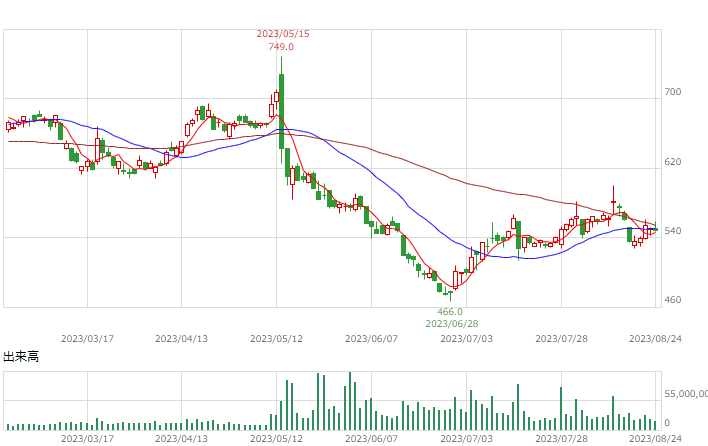The image size is (708, 446).
Task: Click the 700 price axis label
Action: click(672, 92)
